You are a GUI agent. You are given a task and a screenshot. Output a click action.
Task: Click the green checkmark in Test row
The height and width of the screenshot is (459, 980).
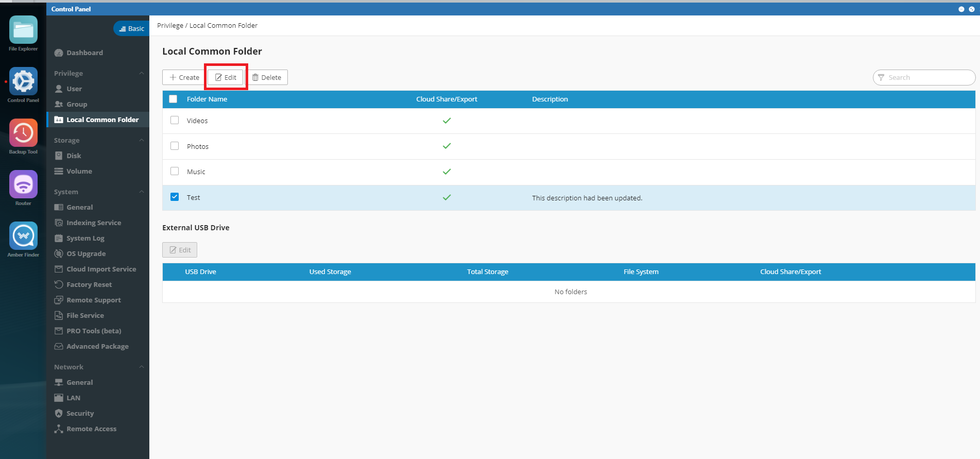tap(446, 197)
